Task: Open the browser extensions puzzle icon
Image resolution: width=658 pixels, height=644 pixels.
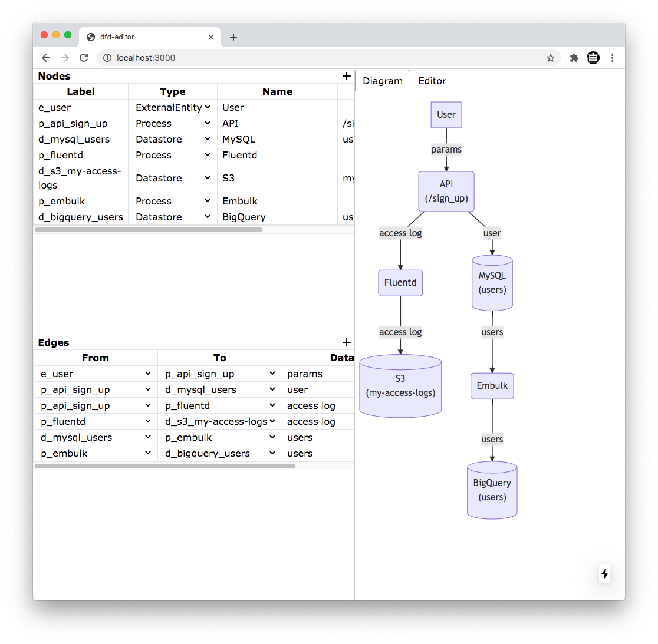Action: click(574, 58)
